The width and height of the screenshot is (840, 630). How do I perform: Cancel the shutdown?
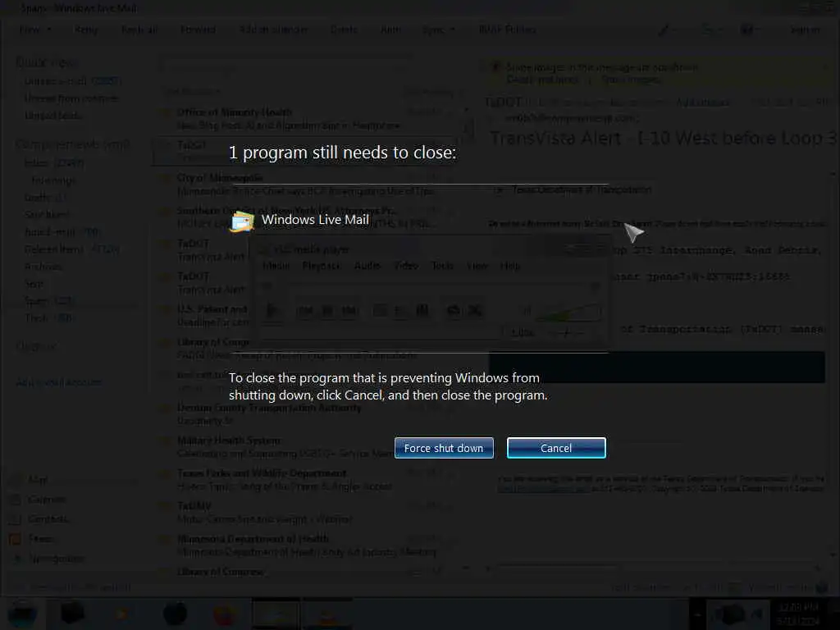[556, 448]
